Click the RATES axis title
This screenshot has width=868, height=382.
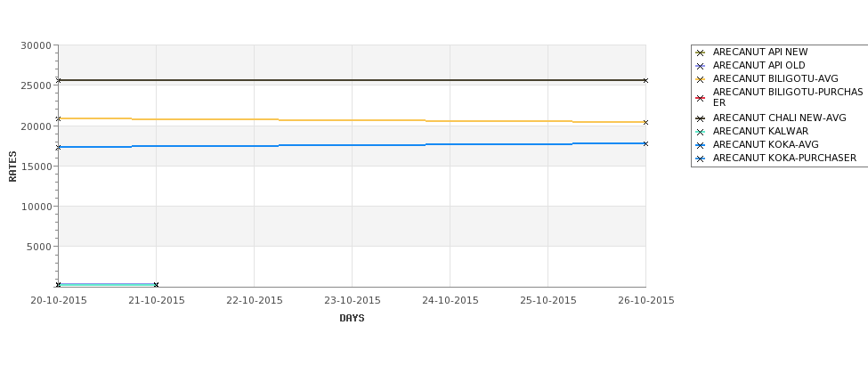pos(12,167)
